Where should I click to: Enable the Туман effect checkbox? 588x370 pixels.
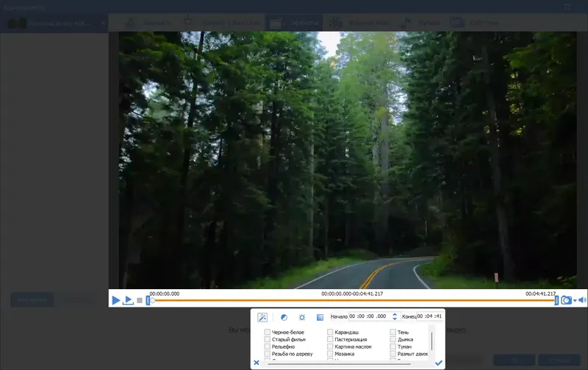click(x=393, y=346)
